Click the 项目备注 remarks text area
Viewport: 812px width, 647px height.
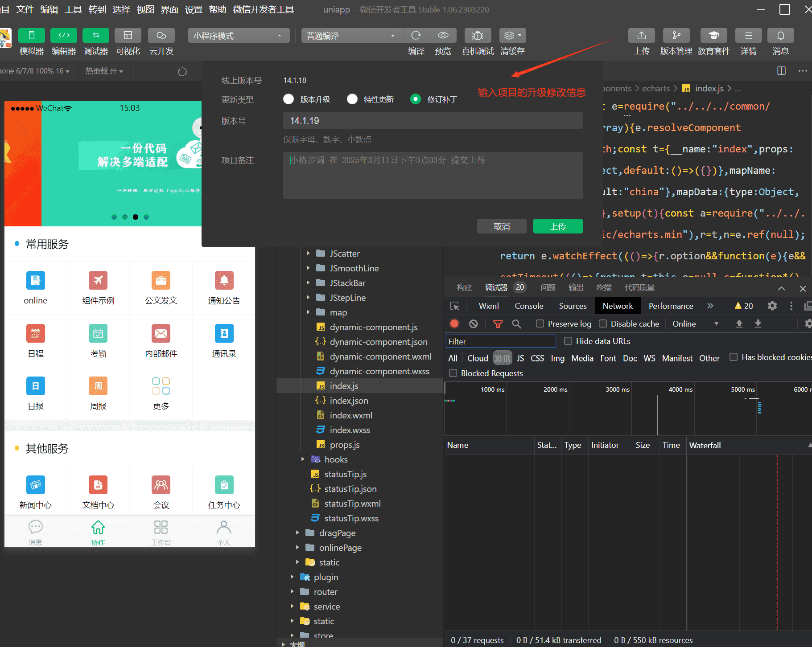[x=433, y=175]
